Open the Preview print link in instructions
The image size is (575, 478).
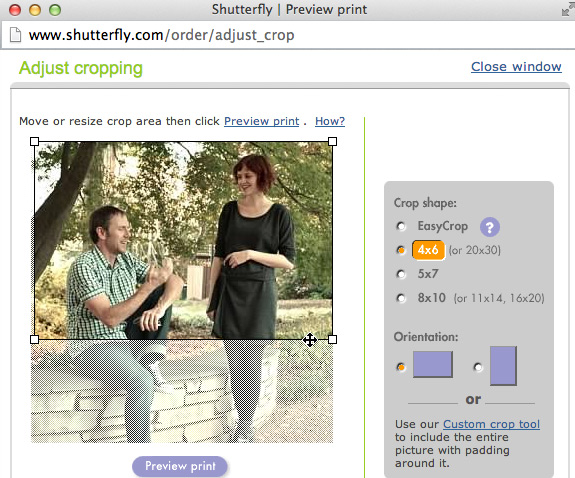(261, 121)
